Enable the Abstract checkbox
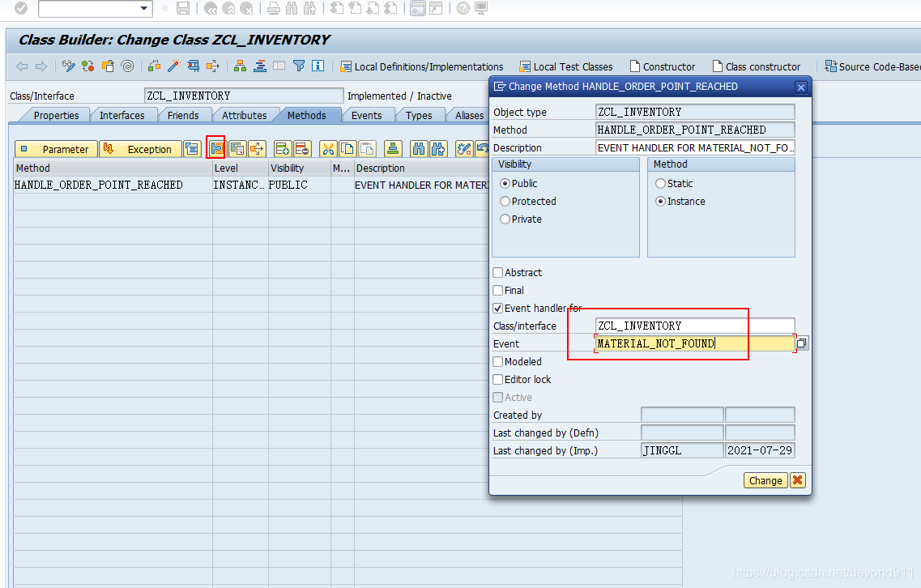 [x=497, y=272]
